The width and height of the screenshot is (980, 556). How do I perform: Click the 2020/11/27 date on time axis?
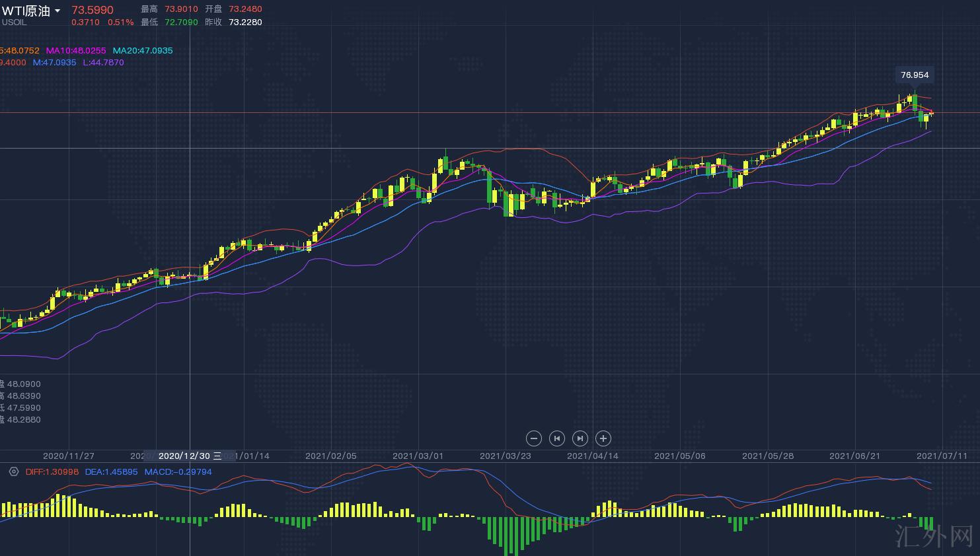pos(68,456)
